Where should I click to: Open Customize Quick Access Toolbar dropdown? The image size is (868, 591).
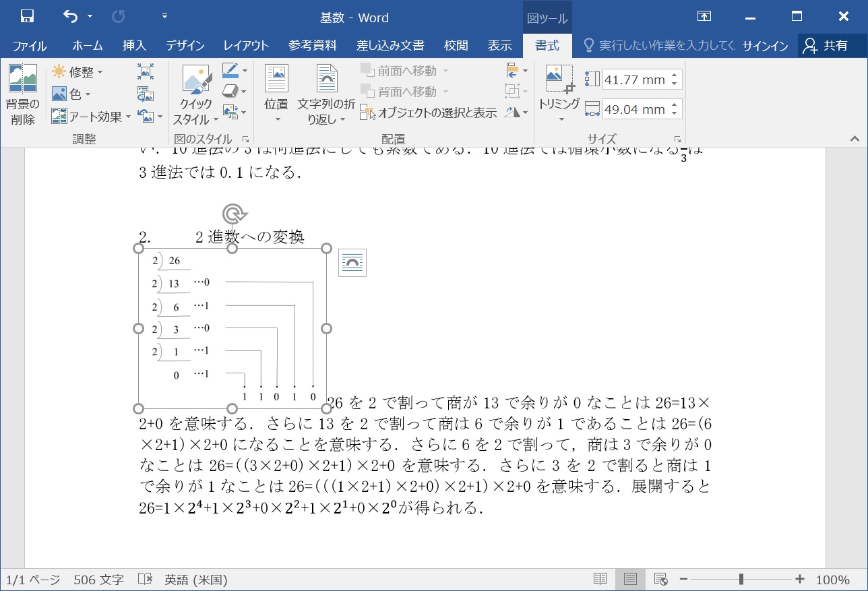click(x=165, y=16)
